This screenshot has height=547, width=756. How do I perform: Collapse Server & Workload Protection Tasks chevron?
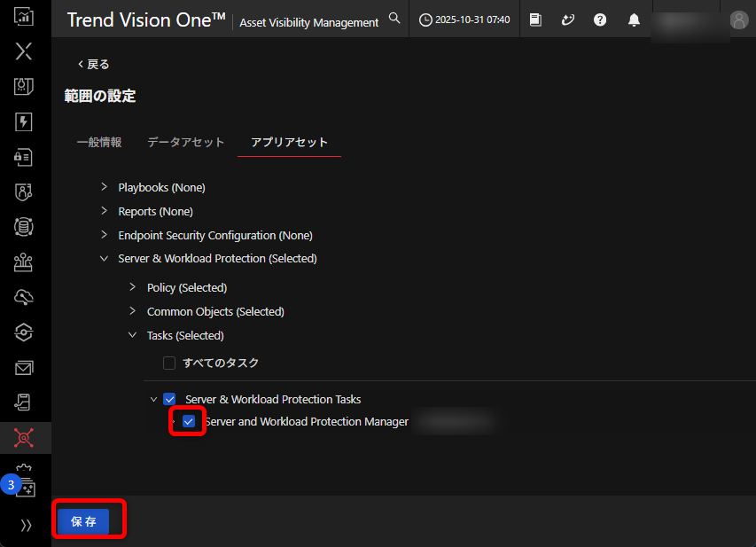pos(153,400)
